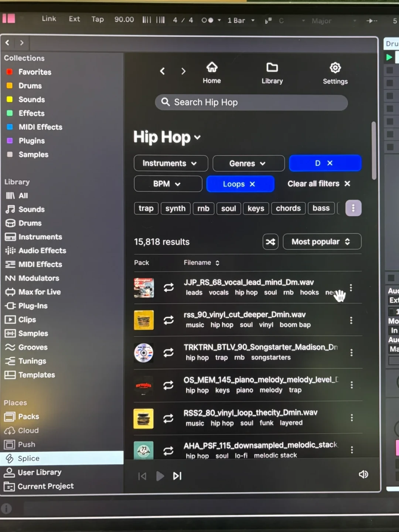Open the Genres filter dropdown

[249, 163]
